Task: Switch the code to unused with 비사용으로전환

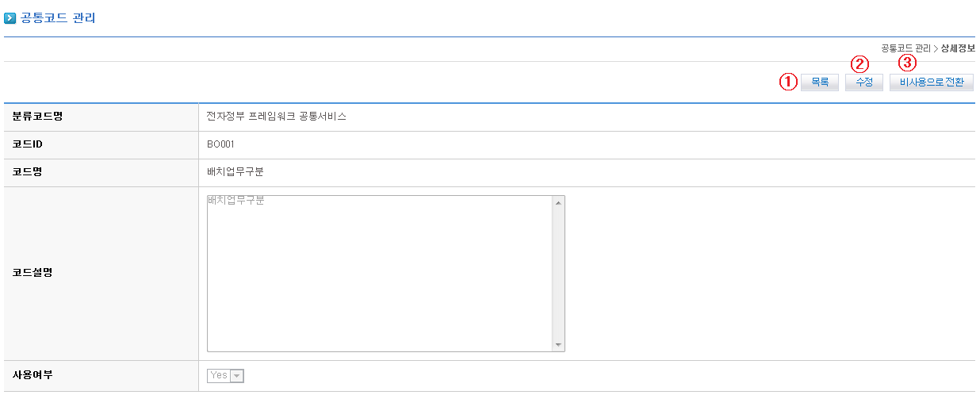Action: (932, 82)
